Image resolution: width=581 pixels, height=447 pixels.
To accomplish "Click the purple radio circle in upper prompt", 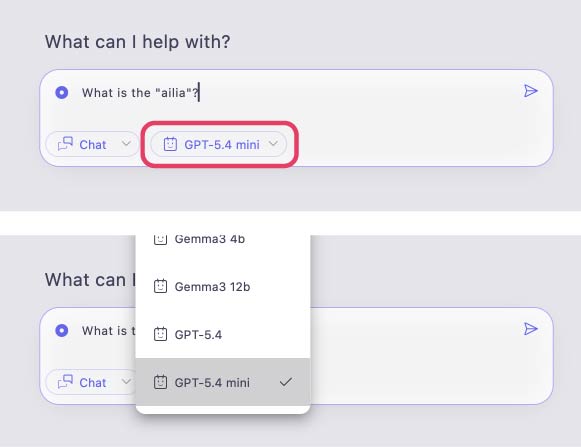I will coord(62,92).
